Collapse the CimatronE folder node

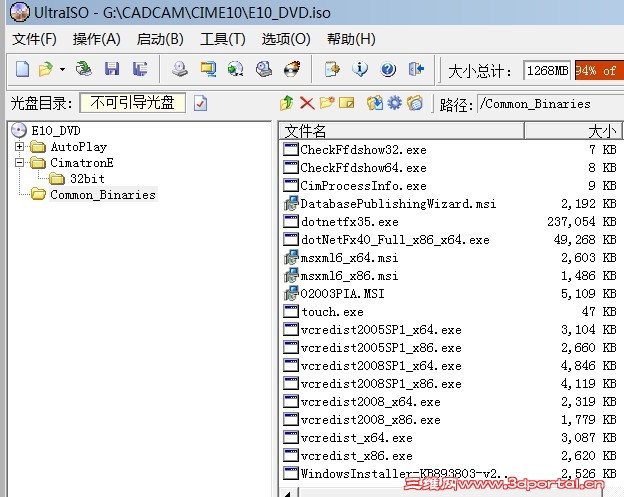click(x=19, y=162)
